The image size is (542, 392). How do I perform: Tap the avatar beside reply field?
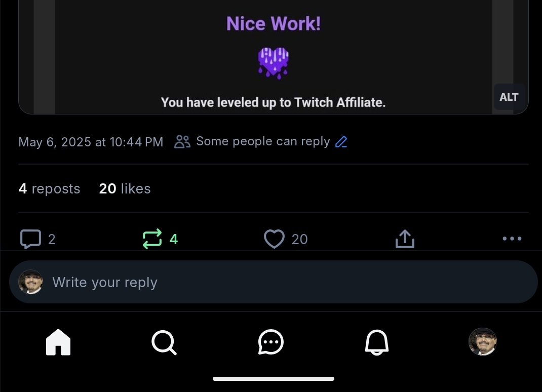pos(31,282)
